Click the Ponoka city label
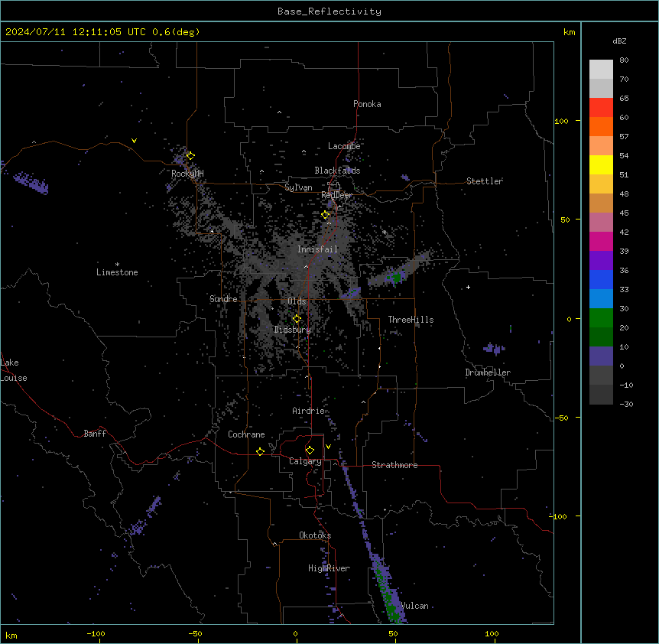This screenshot has height=644, width=659. [x=367, y=104]
